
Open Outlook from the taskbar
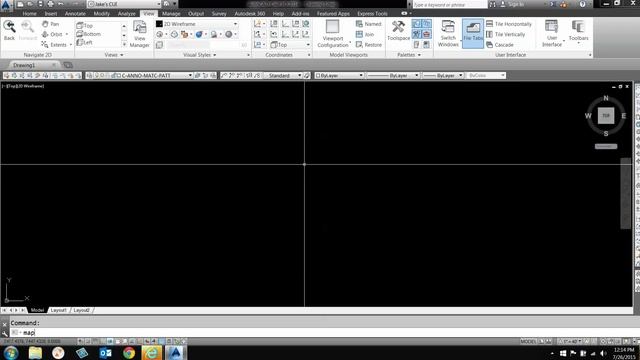tap(105, 353)
